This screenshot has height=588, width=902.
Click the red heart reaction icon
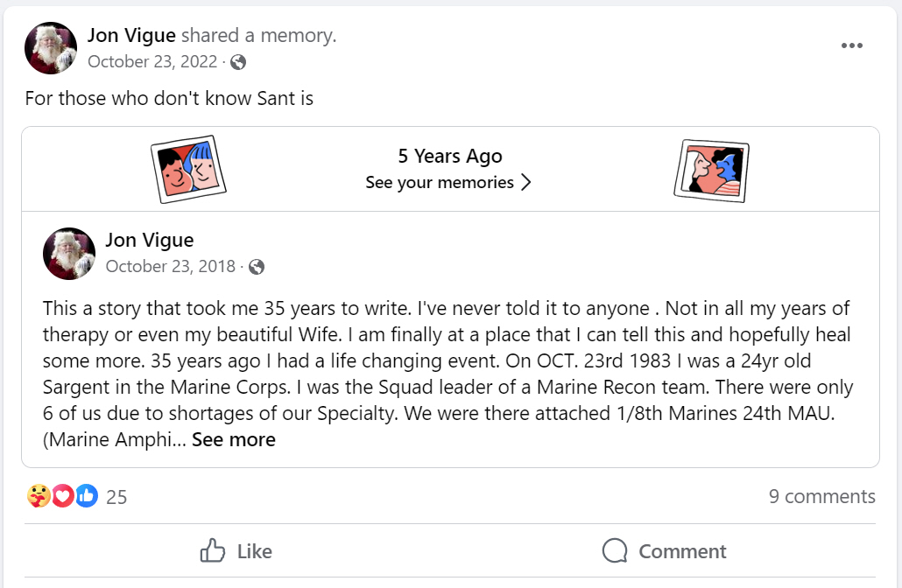click(x=62, y=496)
